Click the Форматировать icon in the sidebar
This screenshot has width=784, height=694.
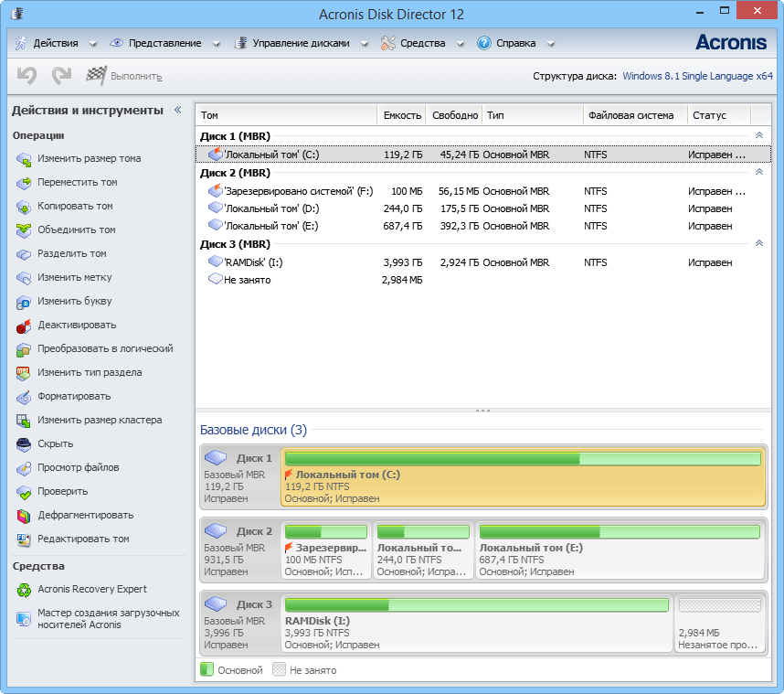[26, 397]
